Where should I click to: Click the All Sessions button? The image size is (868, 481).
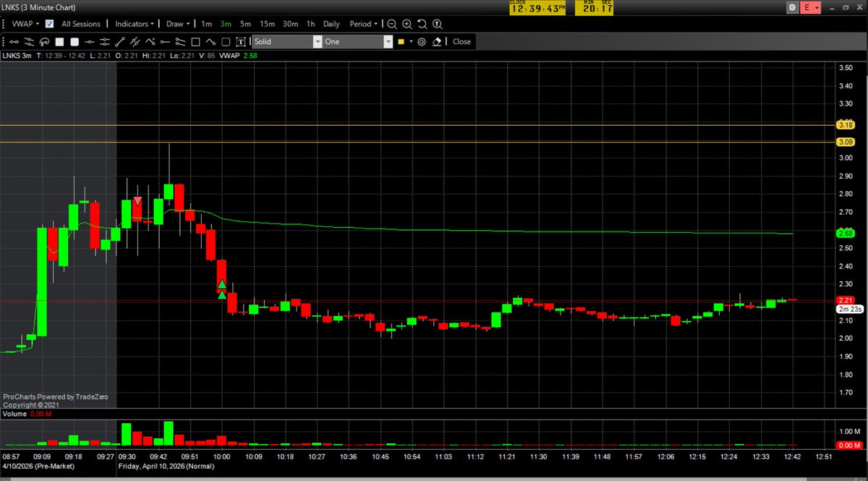pyautogui.click(x=81, y=24)
